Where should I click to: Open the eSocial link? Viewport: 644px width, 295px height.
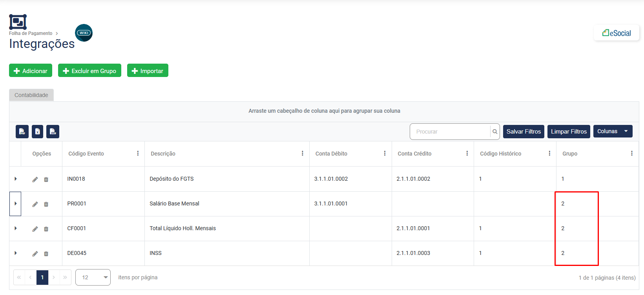pos(617,33)
